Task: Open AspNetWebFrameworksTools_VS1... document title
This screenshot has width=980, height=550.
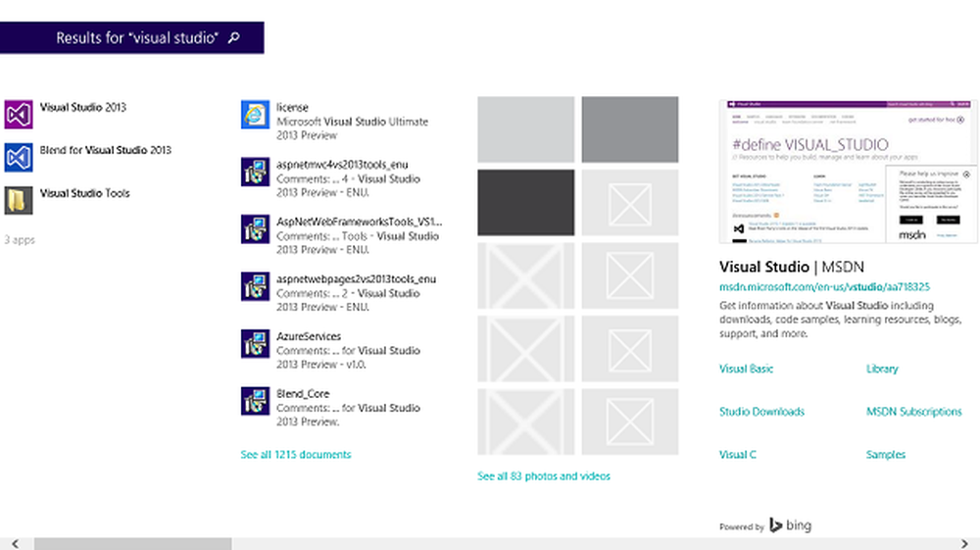Action: click(360, 222)
